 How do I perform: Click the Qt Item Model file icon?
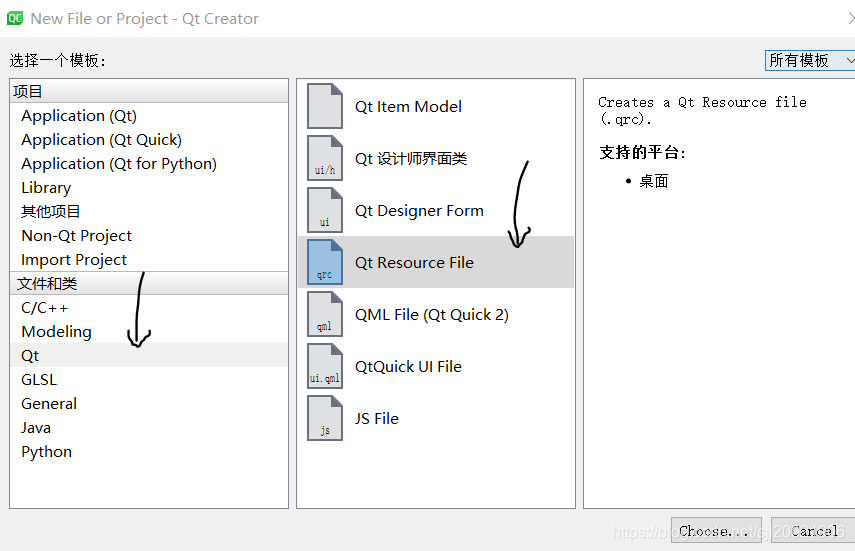point(325,106)
